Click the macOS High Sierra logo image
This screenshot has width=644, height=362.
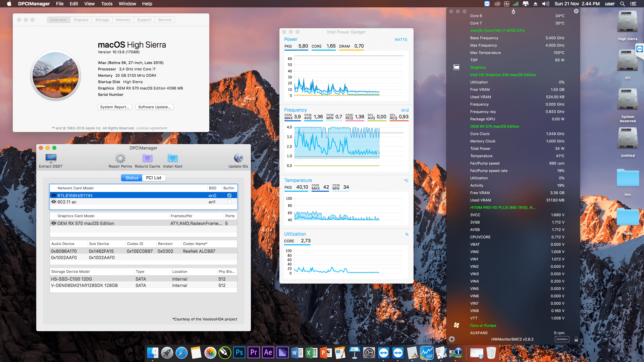[56, 75]
